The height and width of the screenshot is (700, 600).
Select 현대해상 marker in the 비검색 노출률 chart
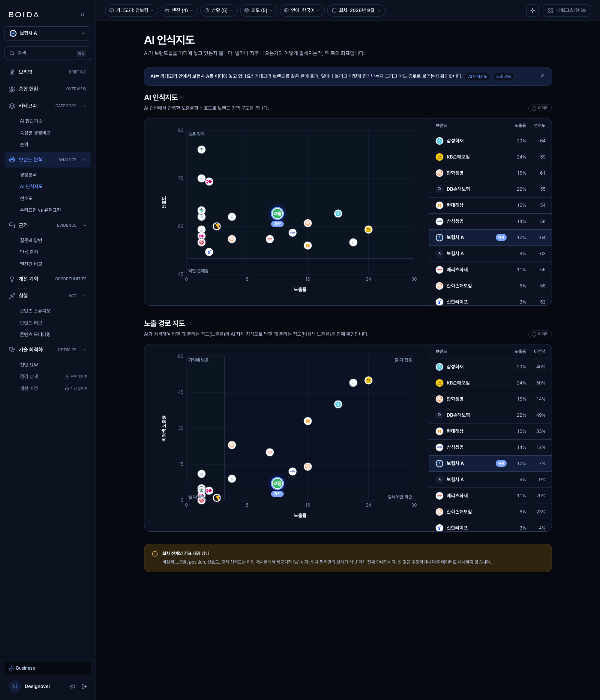coord(307,421)
